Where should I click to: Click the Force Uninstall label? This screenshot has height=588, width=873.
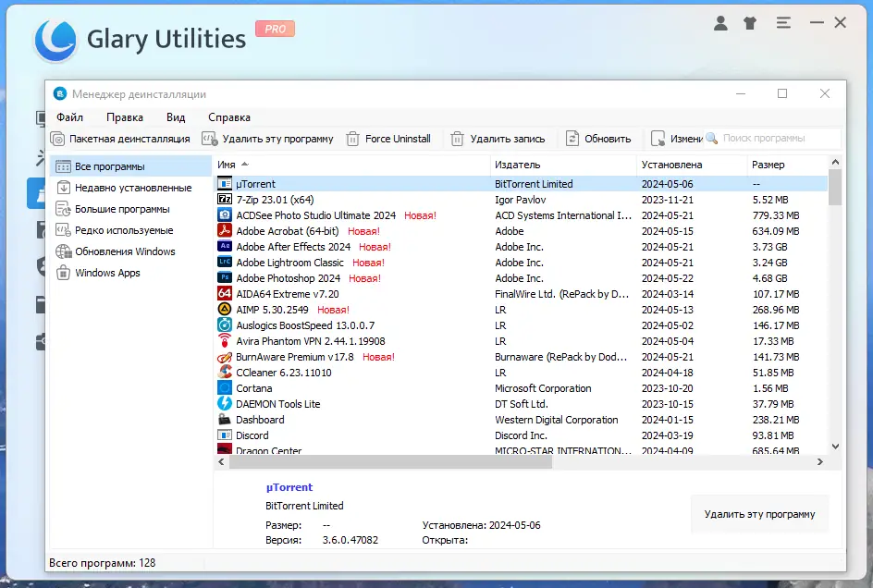398,139
